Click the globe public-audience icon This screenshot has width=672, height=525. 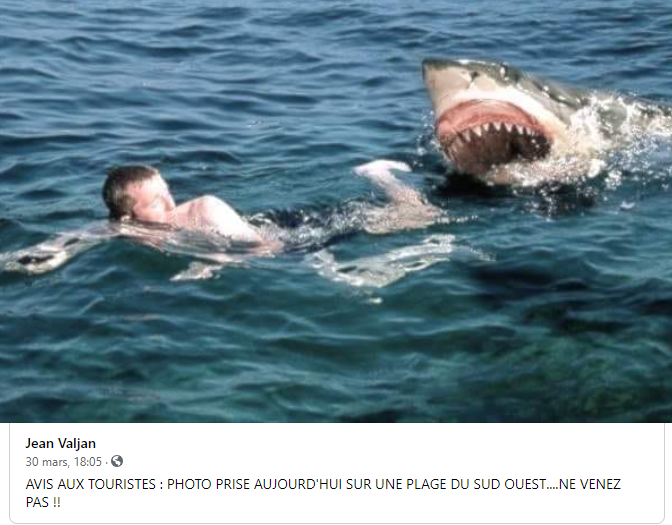pyautogui.click(x=117, y=461)
